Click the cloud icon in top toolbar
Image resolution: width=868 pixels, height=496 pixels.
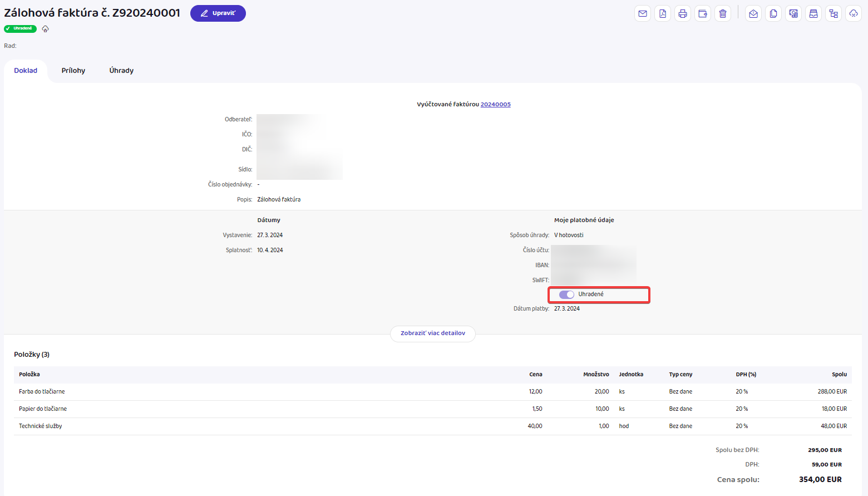tap(854, 14)
